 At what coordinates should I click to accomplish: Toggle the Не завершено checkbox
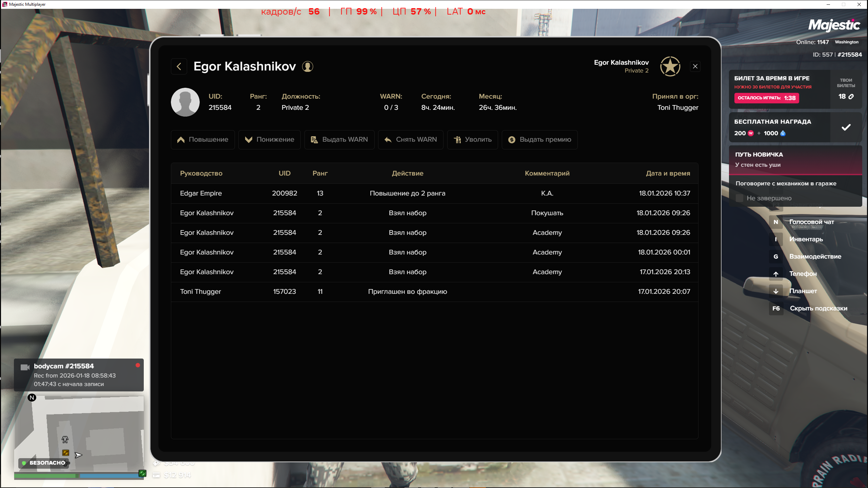tap(739, 198)
